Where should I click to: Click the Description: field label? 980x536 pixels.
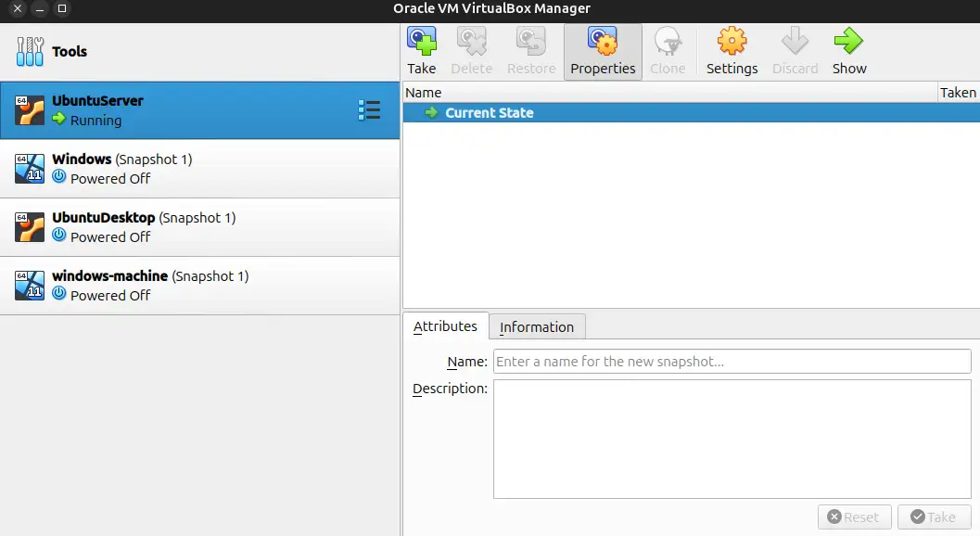pyautogui.click(x=450, y=389)
